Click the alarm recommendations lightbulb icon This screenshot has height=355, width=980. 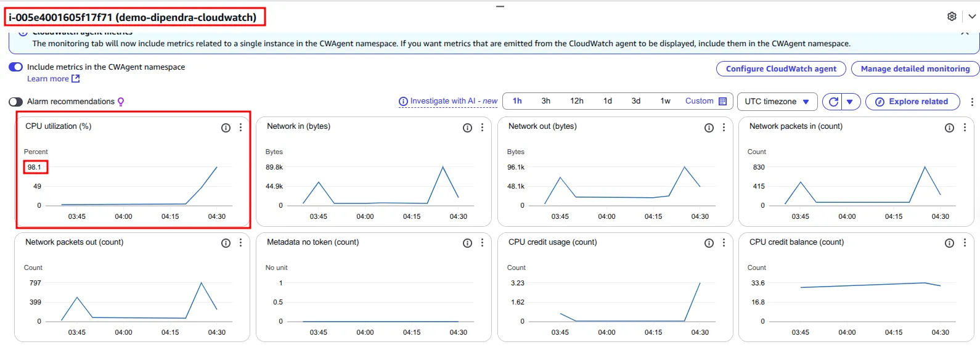(x=121, y=102)
